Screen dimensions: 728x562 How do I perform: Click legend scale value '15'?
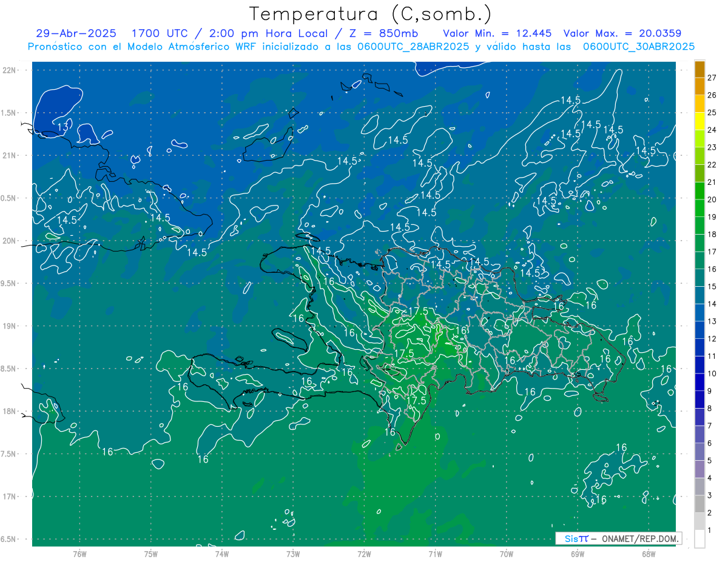pos(712,287)
